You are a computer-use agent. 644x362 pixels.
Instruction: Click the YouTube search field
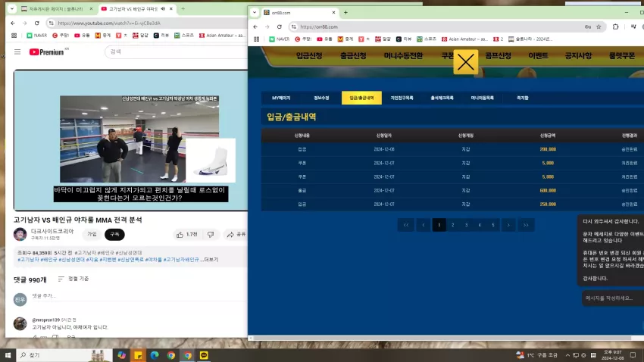[177, 51]
